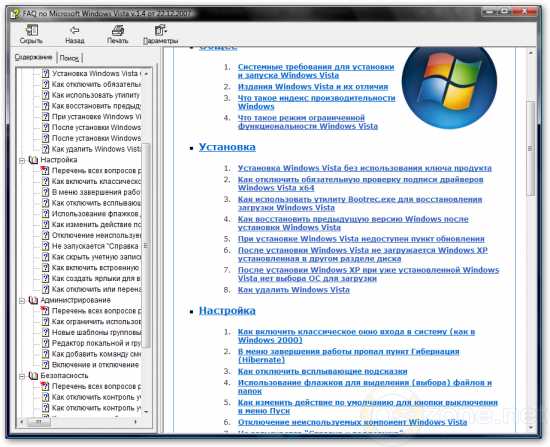The height and width of the screenshot is (447, 550).
Task: Click page icon beside 'Как добавить команду см'
Action: (x=46, y=354)
